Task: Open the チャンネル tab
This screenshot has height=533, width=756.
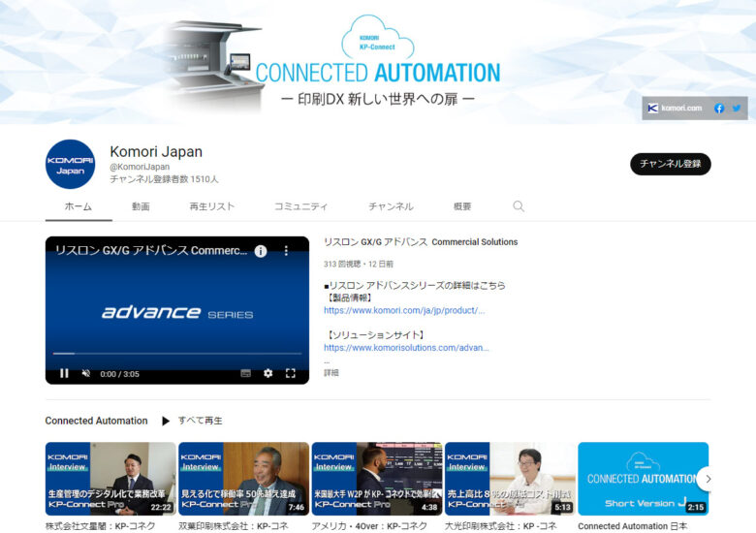Action: pos(391,206)
